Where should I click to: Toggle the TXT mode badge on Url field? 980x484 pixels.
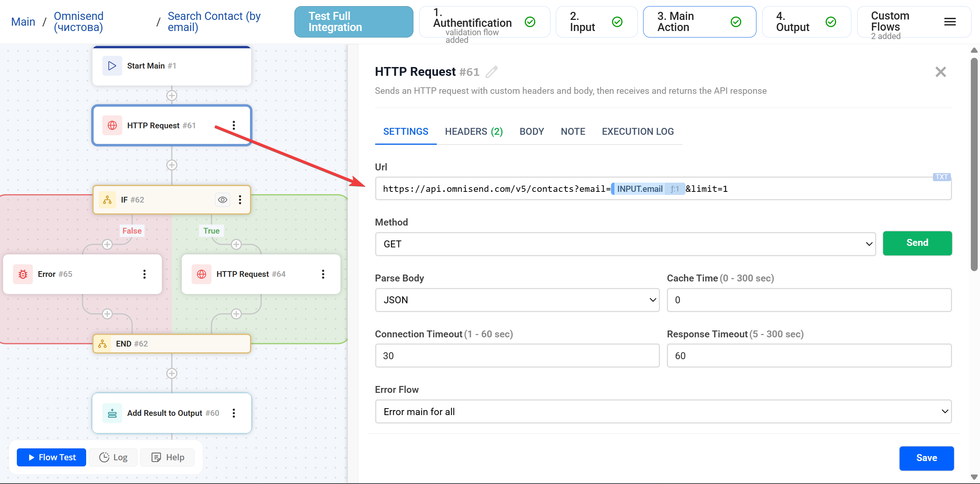tap(941, 177)
